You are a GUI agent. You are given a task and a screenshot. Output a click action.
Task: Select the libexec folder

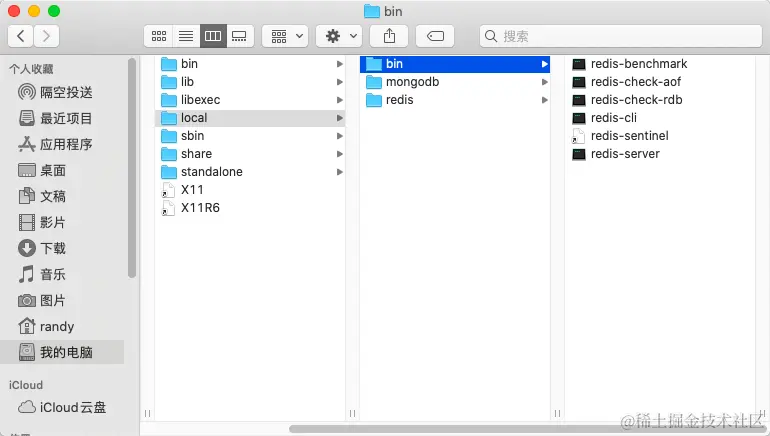point(250,100)
